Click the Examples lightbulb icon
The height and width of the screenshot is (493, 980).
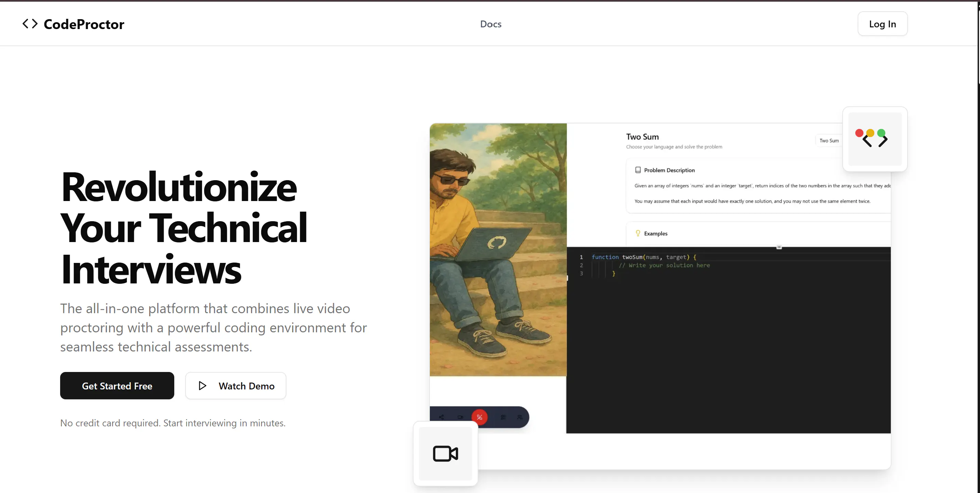pyautogui.click(x=638, y=233)
